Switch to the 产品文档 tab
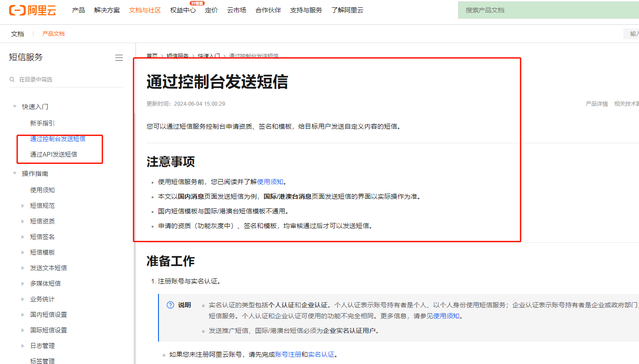Screen dimensions: 639x364 54,34
